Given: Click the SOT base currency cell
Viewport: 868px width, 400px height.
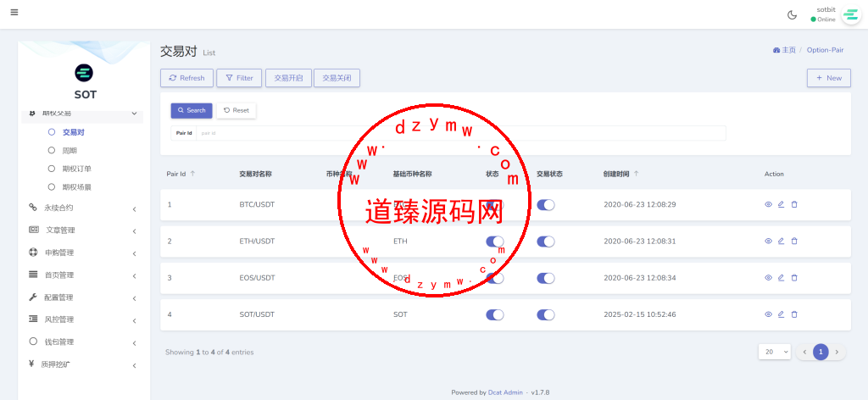Looking at the screenshot, I should click(x=400, y=314).
